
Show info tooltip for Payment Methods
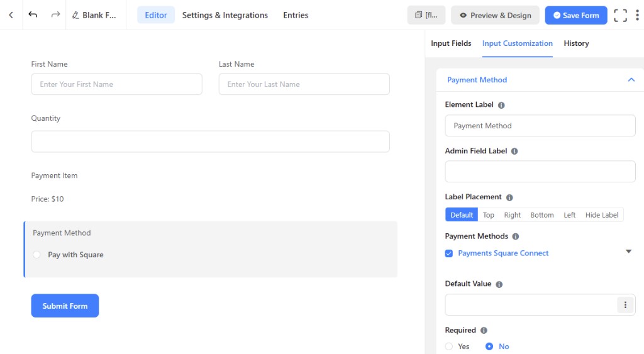point(516,236)
